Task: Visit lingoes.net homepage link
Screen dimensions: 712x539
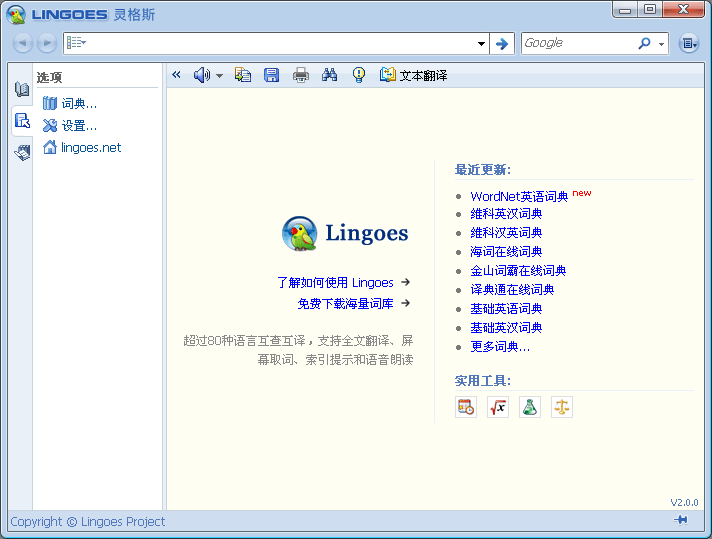Action: 82,148
